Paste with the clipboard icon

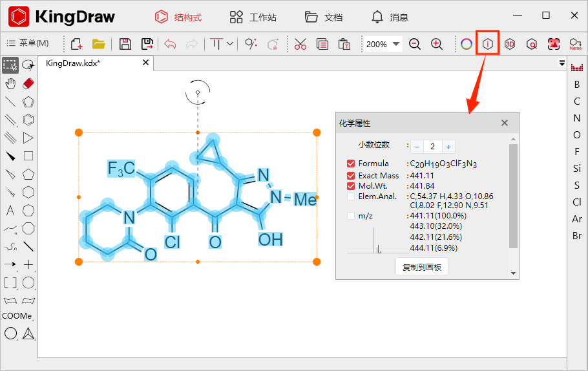344,44
